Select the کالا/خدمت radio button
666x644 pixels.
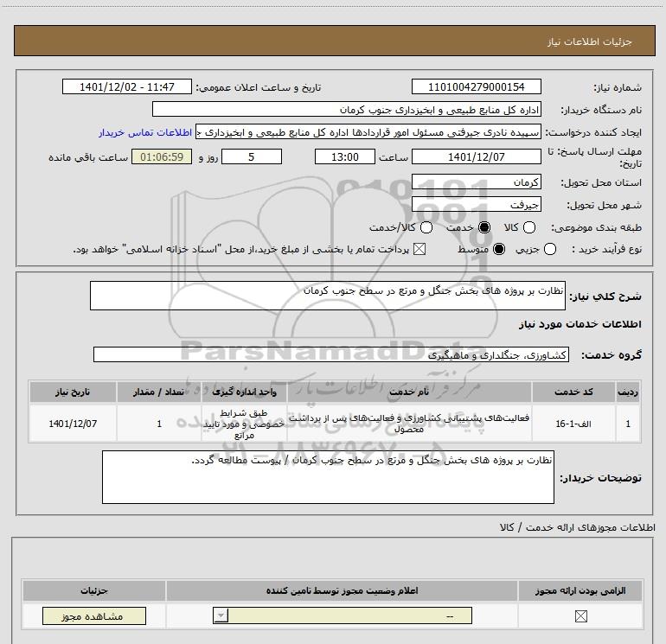tap(426, 227)
